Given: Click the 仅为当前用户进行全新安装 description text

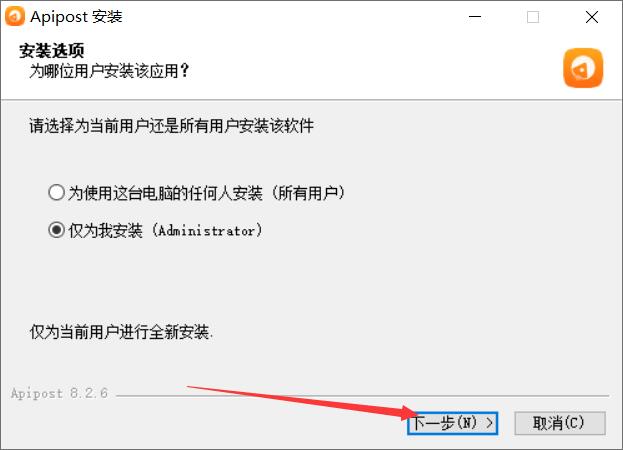Looking at the screenshot, I should coord(121,332).
